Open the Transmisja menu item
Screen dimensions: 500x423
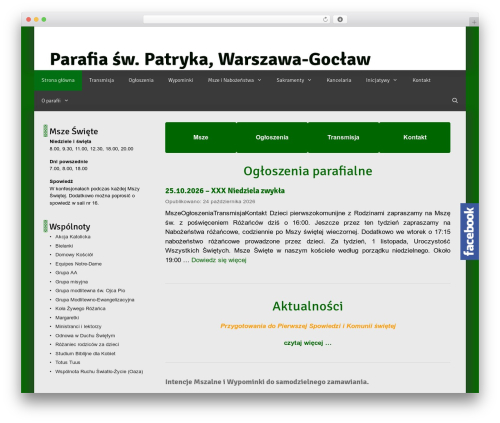pos(101,80)
